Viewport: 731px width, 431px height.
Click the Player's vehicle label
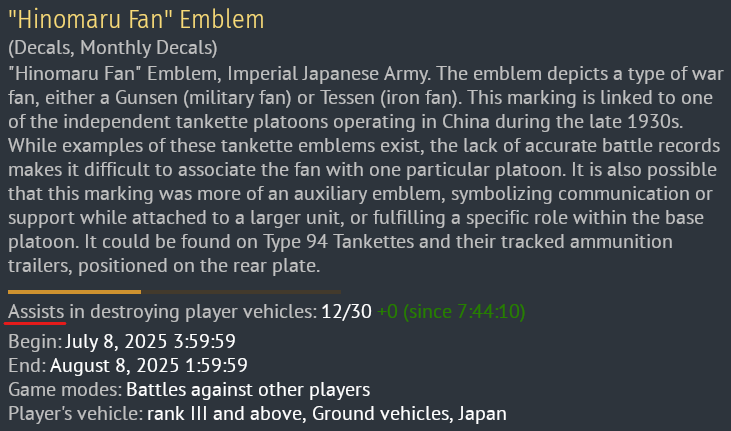pos(76,414)
